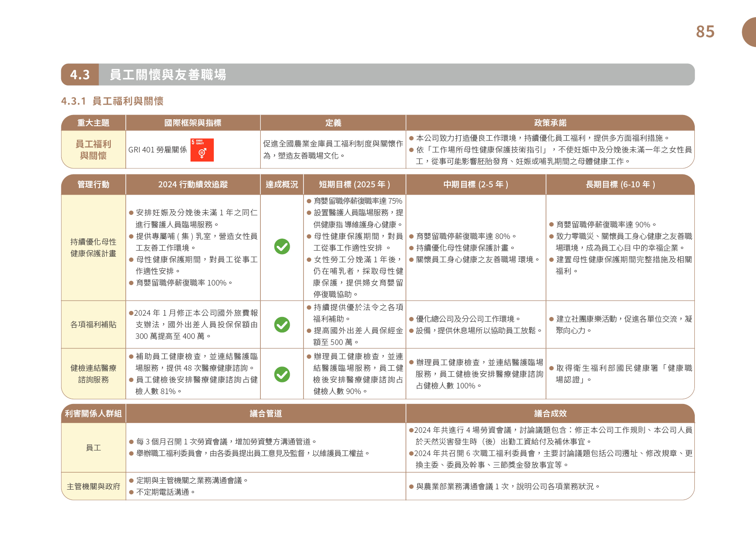Click the GRI 401 勞雇關係 text

(158, 150)
